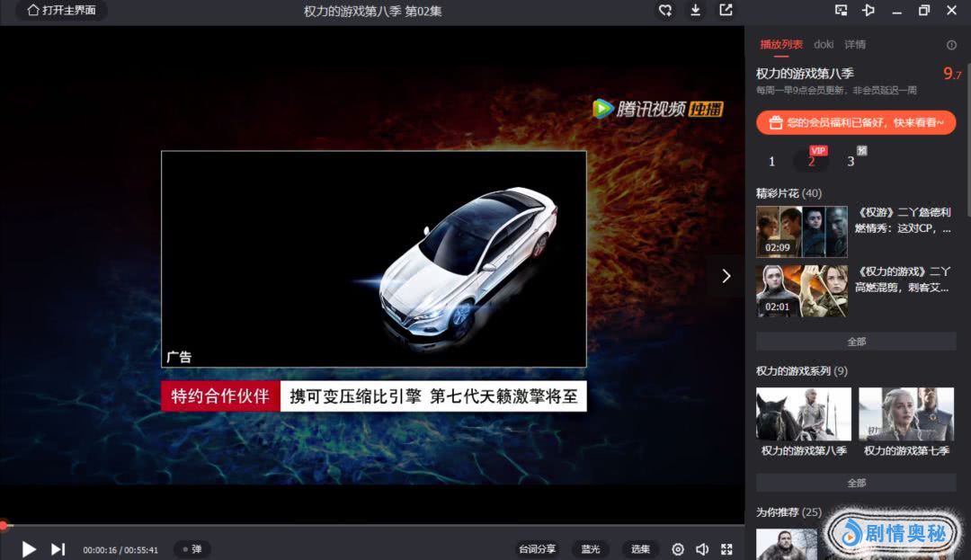Open the 蓝光 quality selector
This screenshot has height=560, width=971.
590,549
